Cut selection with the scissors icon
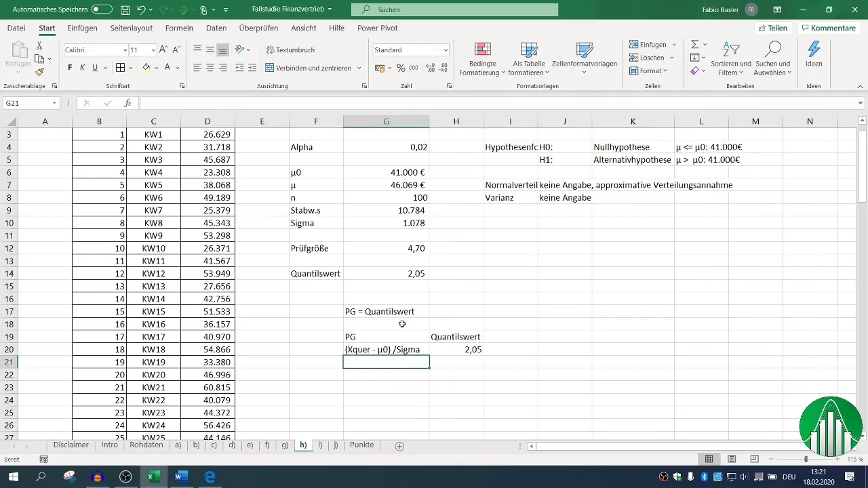The width and height of the screenshot is (868, 488). 39,45
